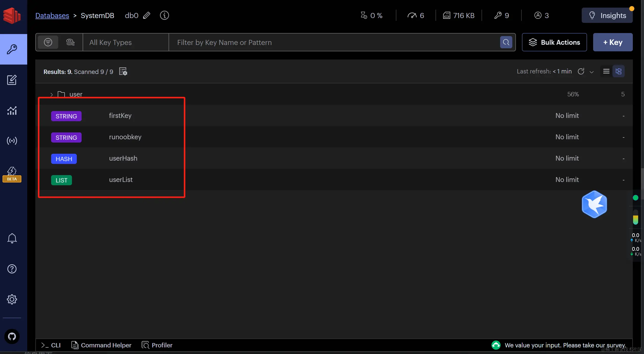The image size is (644, 354).
Task: Open auto-refresh options chevron
Action: tap(592, 72)
